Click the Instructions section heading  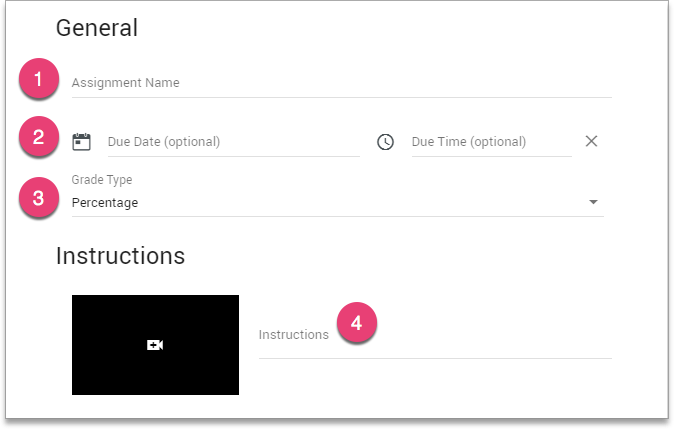pyautogui.click(x=120, y=255)
